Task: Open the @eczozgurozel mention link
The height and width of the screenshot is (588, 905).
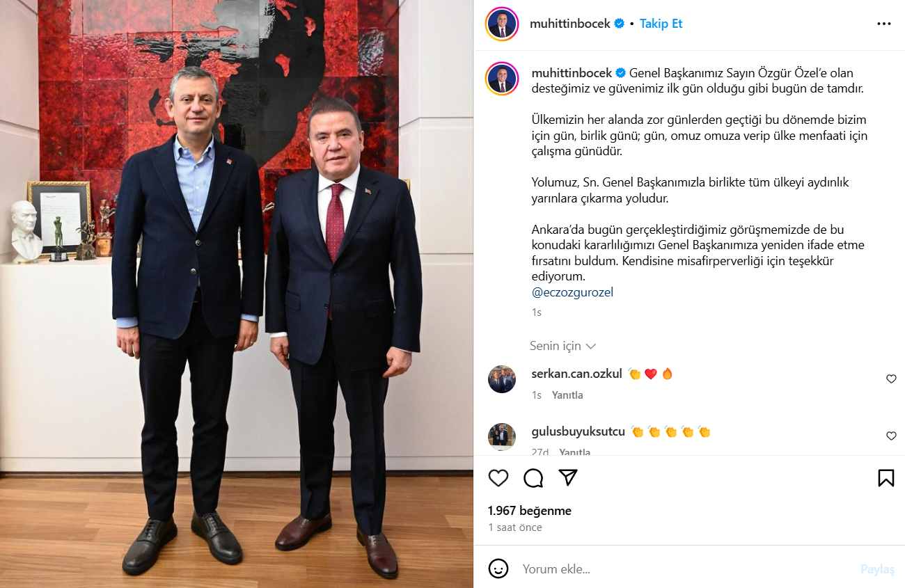Action: [x=572, y=292]
